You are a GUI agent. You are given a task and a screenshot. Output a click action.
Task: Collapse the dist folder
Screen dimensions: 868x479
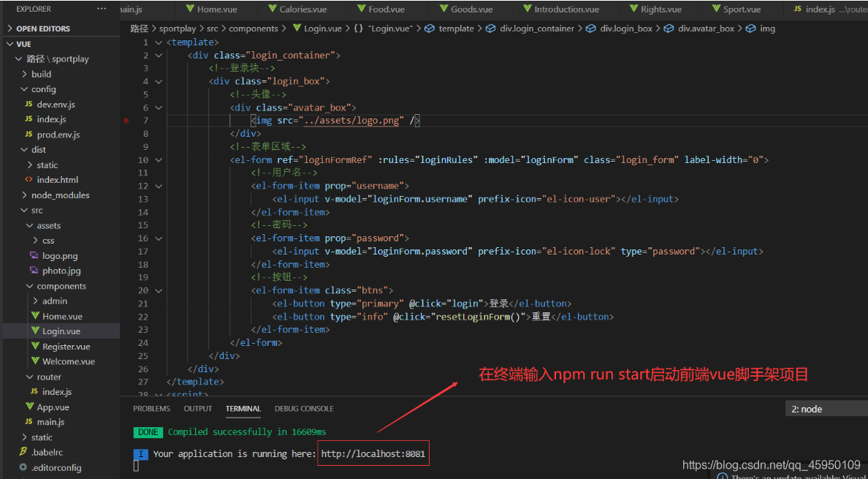click(24, 149)
